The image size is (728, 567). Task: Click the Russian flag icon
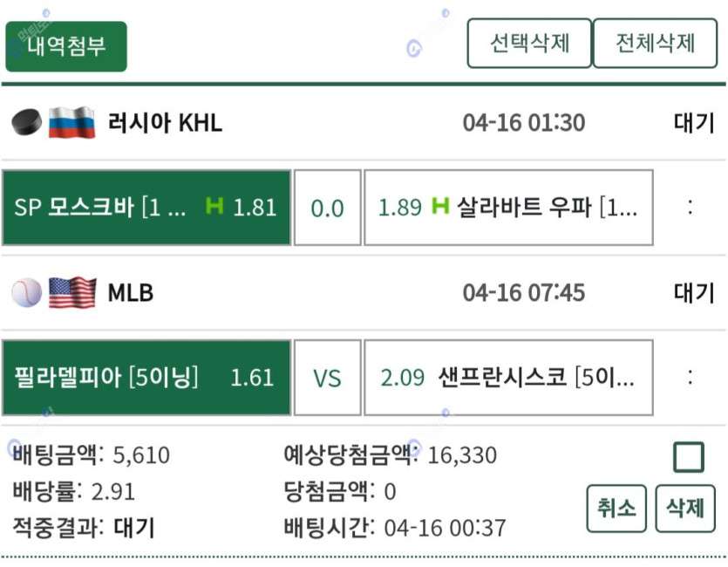(x=72, y=122)
